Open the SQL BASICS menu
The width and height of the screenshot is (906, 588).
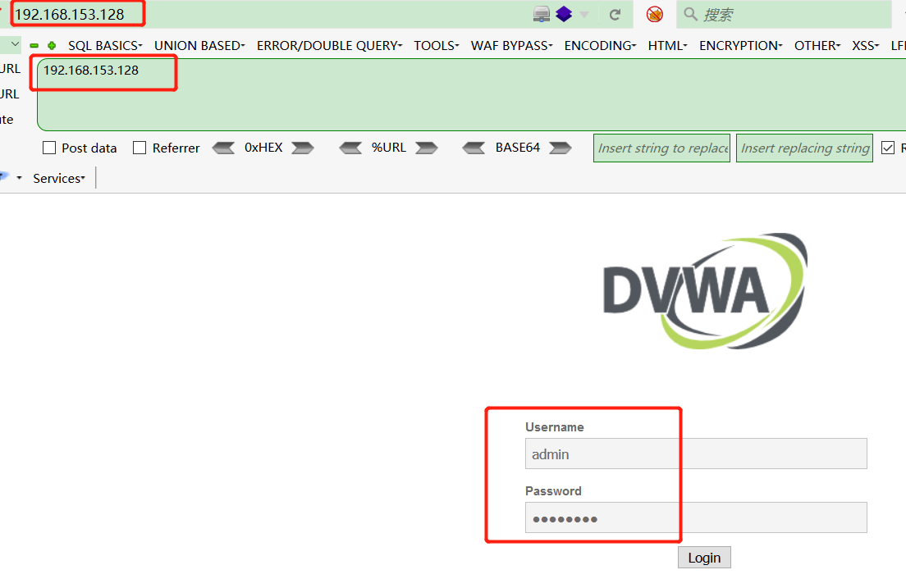105,46
